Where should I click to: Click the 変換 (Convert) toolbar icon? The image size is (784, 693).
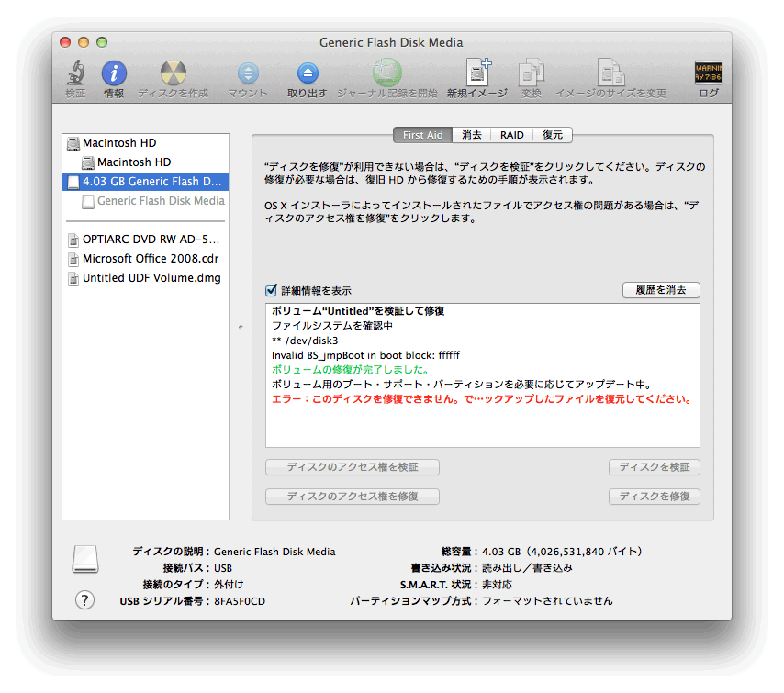(532, 73)
